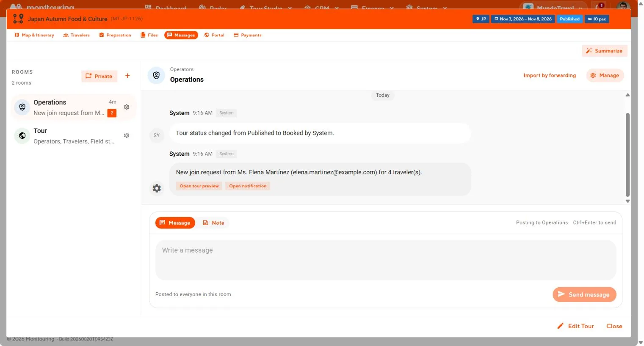Switch composer to Message mode
Viewport: 644px width, 346px height.
coord(175,223)
